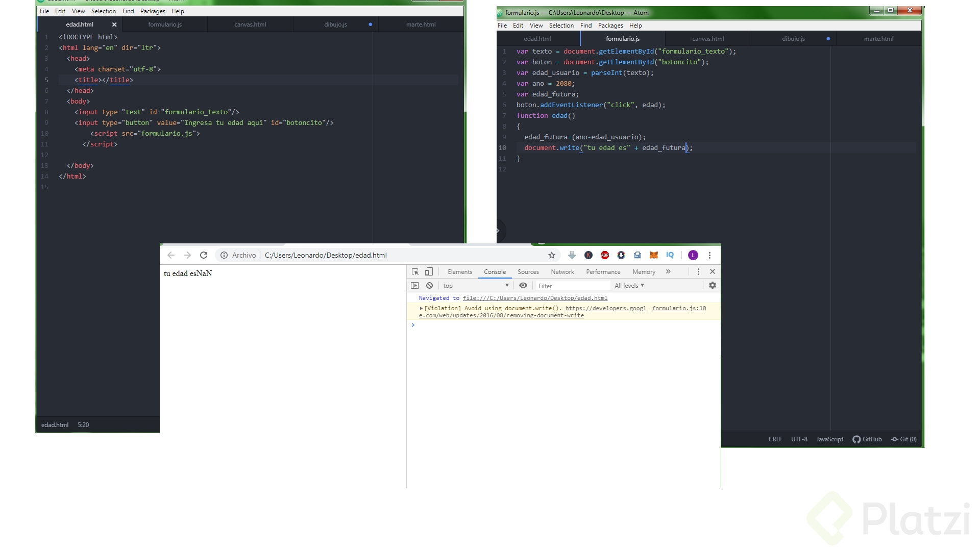This screenshot has height=551, width=980.
Task: Open the DevTools customize three-dot menu
Action: pyautogui.click(x=698, y=272)
